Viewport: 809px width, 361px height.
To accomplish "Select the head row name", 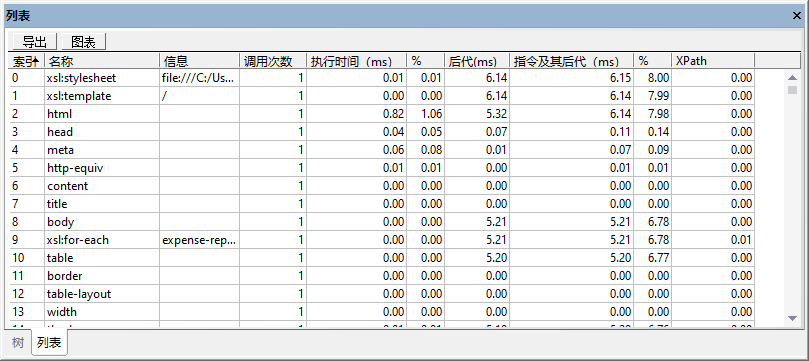I will point(60,133).
